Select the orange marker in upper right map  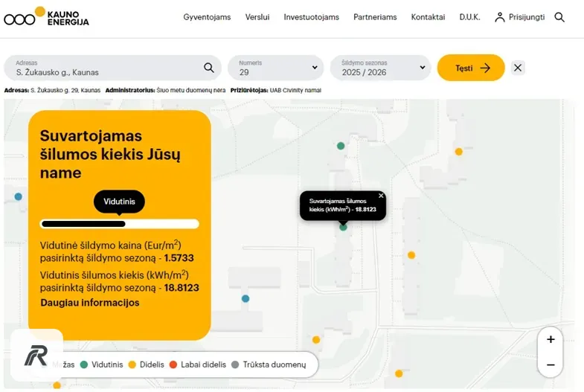coord(459,152)
